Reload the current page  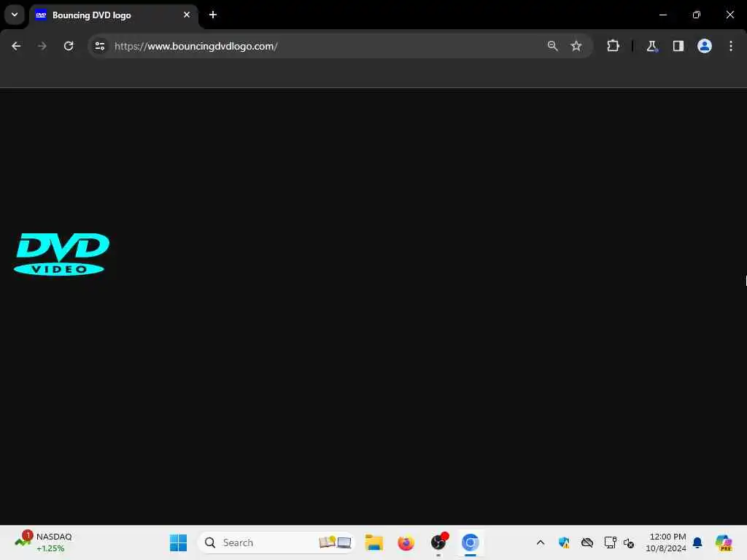[69, 46]
